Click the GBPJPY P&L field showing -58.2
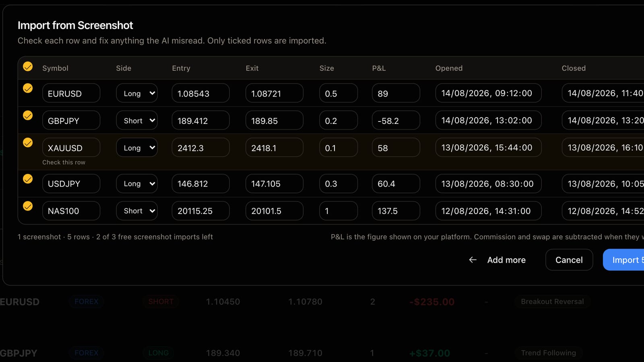Screen dimensions: 644x362 396,120
